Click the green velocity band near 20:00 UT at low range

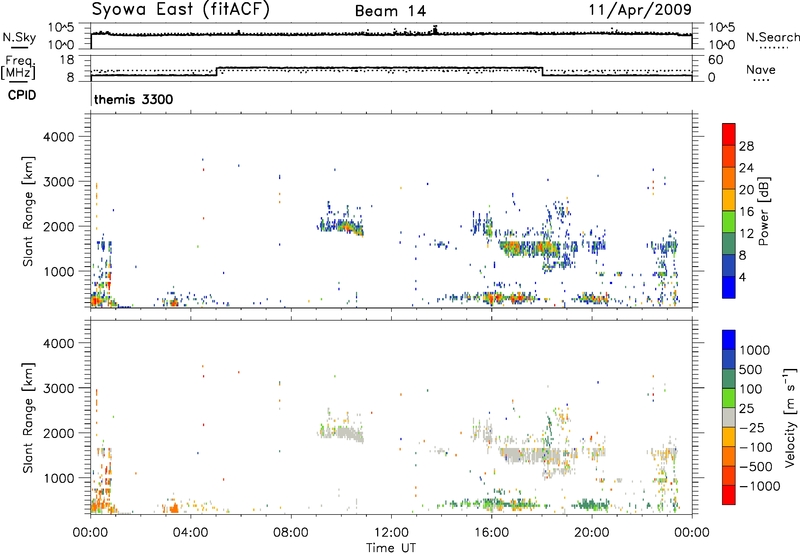(591, 505)
